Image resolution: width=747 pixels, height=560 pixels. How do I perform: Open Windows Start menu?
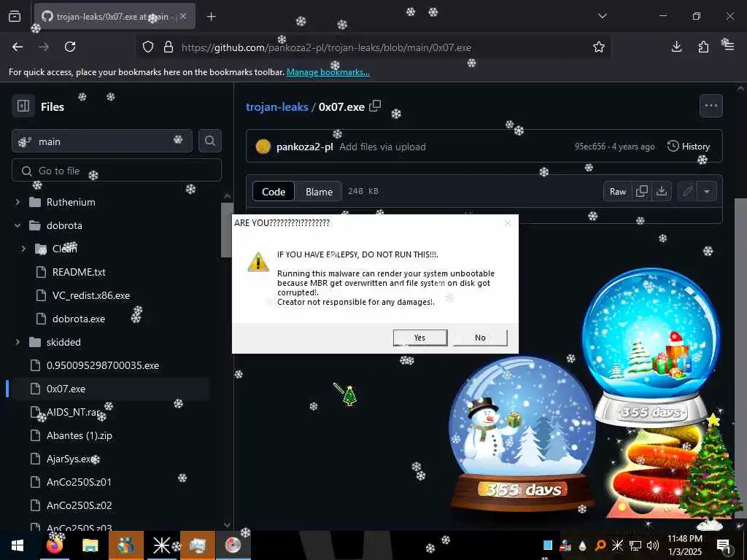pos(18,545)
